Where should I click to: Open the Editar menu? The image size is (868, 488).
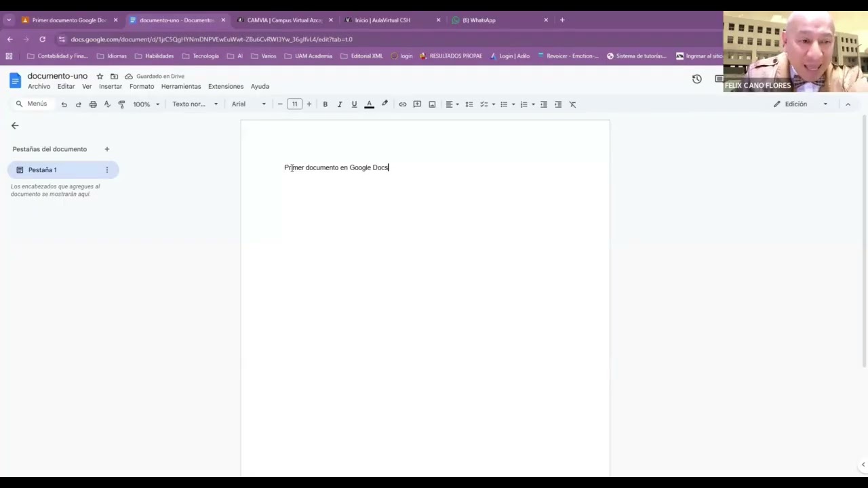66,87
